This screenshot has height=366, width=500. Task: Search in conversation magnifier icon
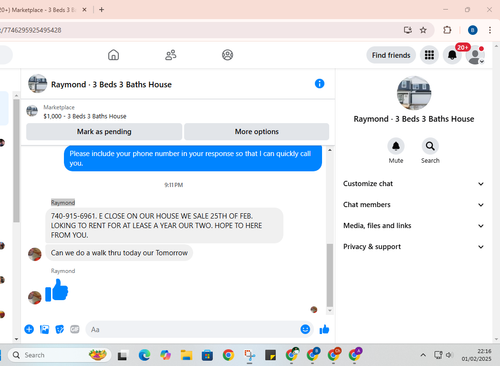pyautogui.click(x=430, y=146)
